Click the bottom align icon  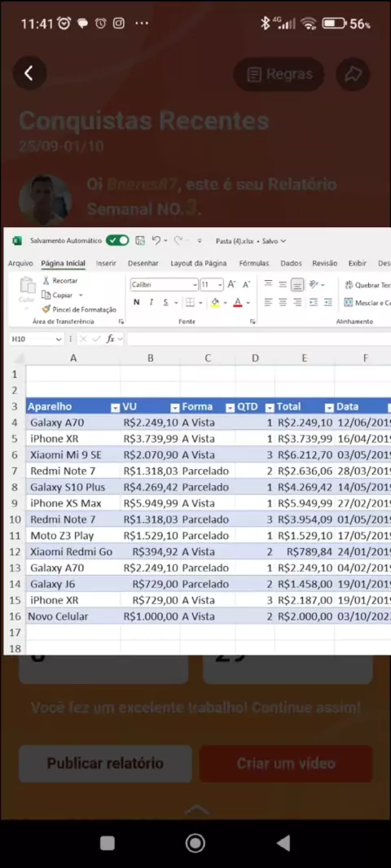coord(297,284)
